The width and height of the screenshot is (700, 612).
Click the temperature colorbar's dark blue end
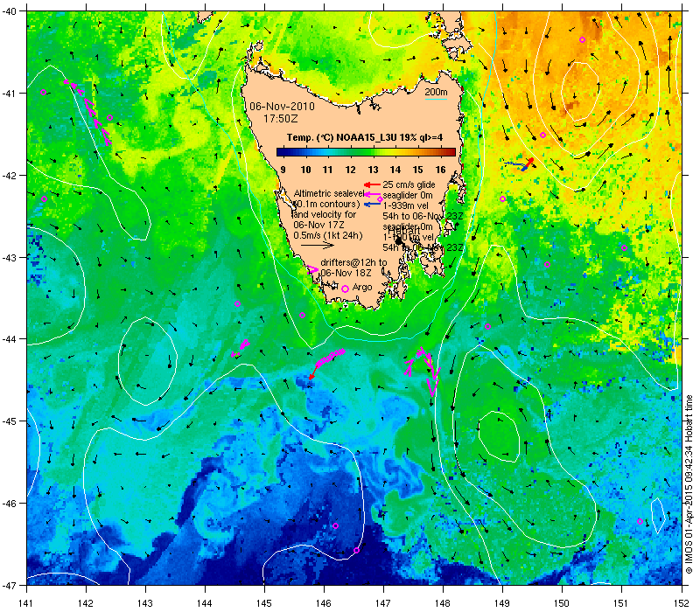point(281,152)
